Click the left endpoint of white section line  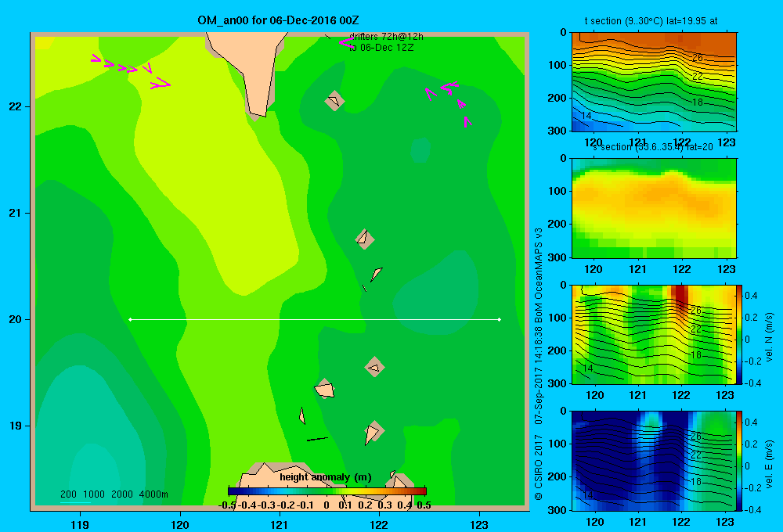130,319
